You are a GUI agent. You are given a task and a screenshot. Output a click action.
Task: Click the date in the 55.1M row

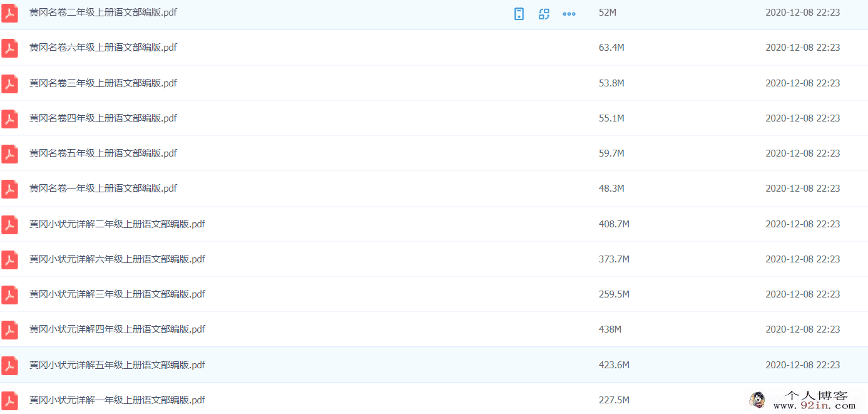coord(803,118)
